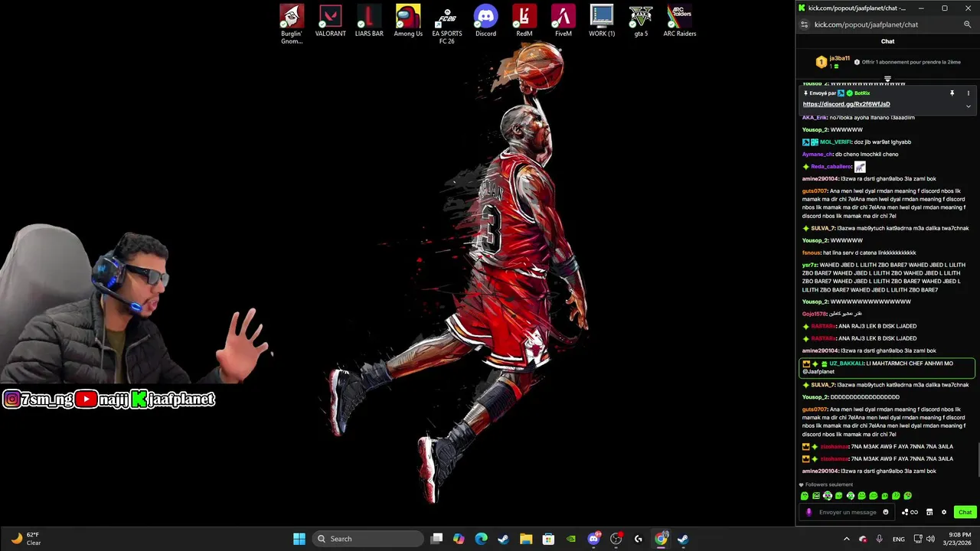Open the LIARS BAR desktop icon
Screen dimensions: 980x551
click(369, 21)
